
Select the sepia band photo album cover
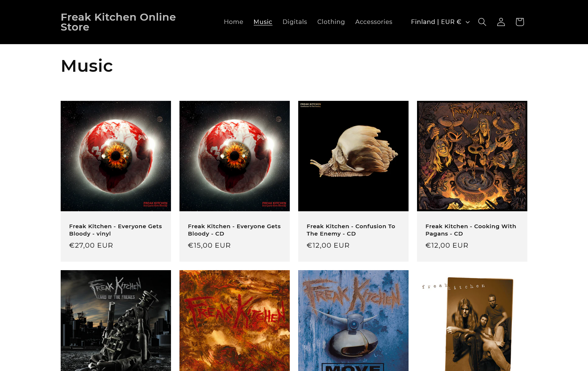(472, 320)
